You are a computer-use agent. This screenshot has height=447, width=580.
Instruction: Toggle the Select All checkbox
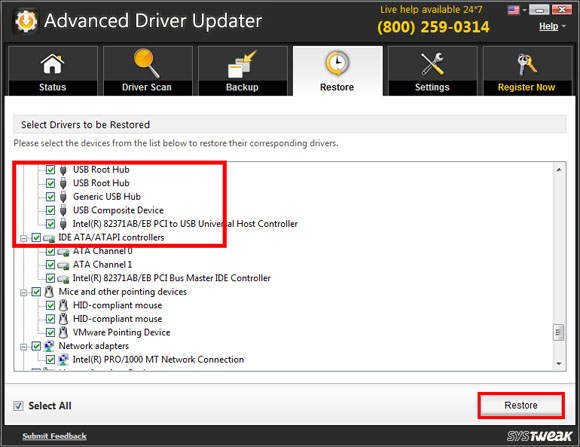click(18, 406)
